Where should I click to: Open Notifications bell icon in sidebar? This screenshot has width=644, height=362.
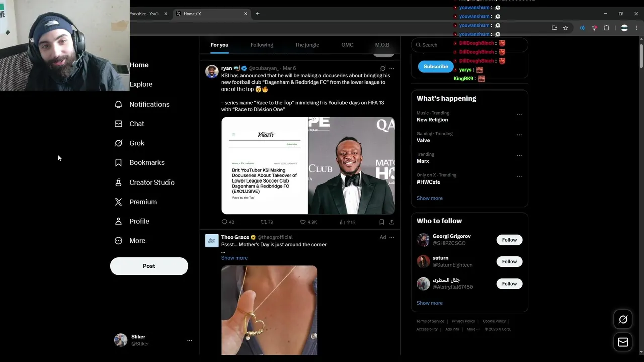point(118,104)
